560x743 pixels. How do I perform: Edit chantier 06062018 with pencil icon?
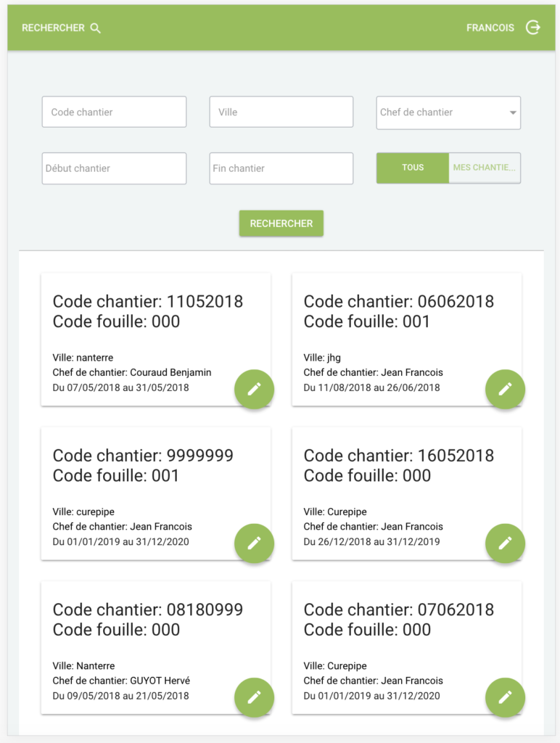505,389
